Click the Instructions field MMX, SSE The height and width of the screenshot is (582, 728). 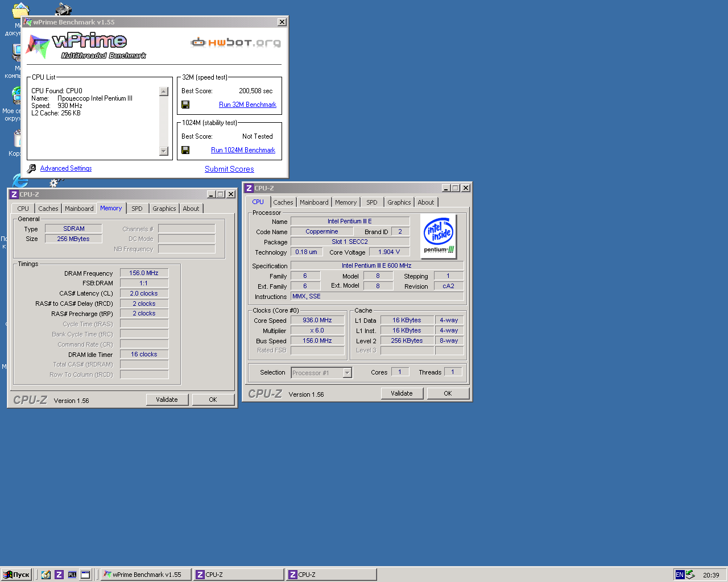point(377,296)
